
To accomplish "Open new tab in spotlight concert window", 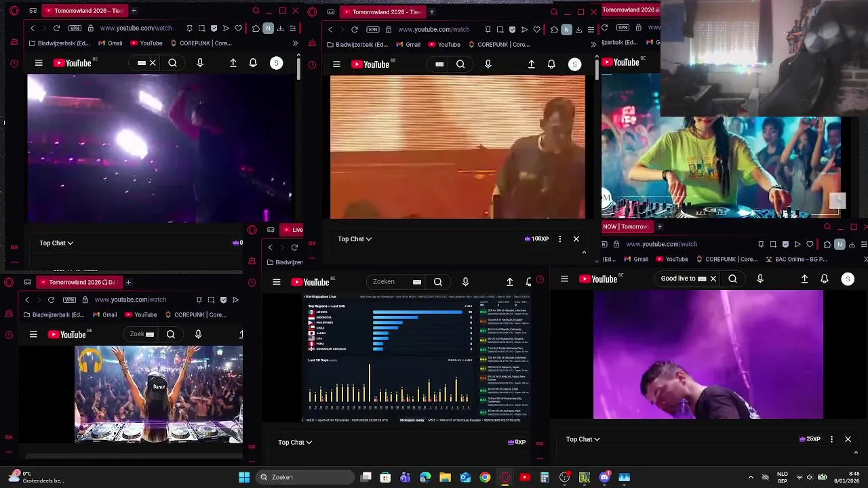I will point(134,11).
